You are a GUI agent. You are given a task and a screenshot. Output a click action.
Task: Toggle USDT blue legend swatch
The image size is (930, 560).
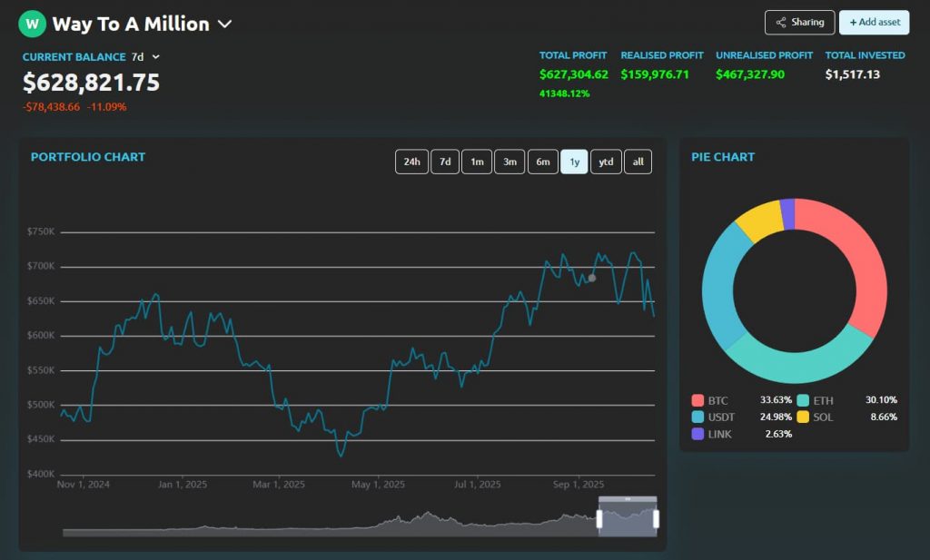click(x=697, y=417)
